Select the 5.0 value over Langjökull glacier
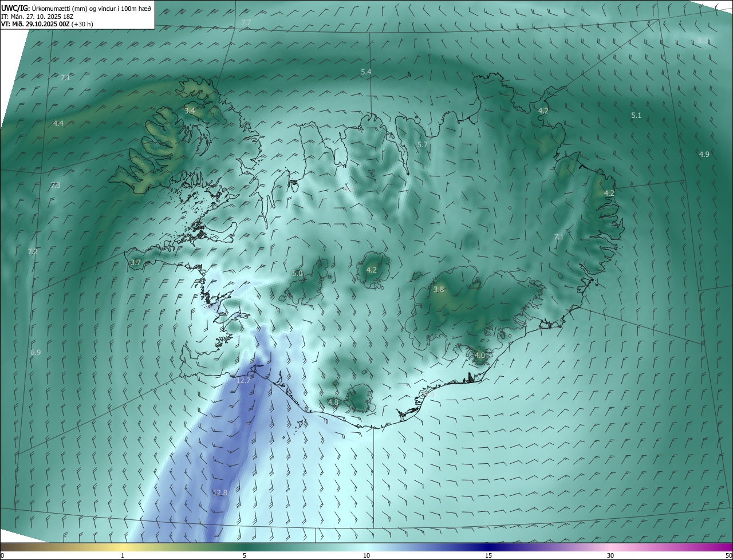This screenshot has height=560, width=733. coord(297,274)
